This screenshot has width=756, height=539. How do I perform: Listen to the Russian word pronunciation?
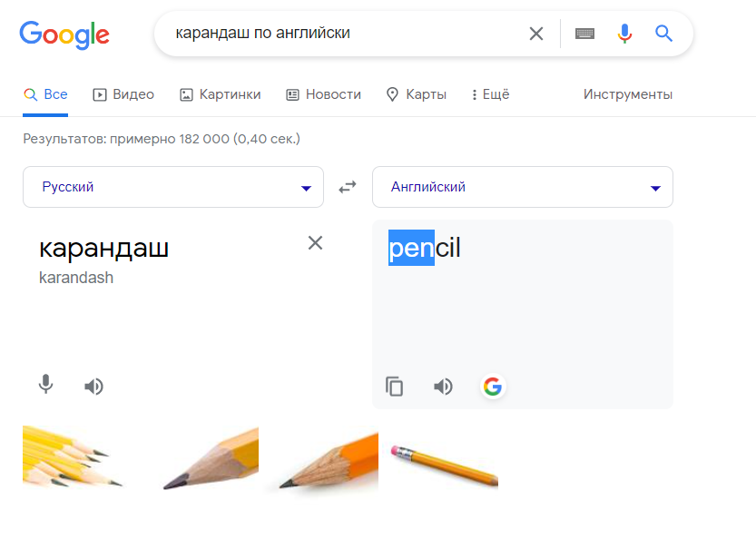coord(93,387)
